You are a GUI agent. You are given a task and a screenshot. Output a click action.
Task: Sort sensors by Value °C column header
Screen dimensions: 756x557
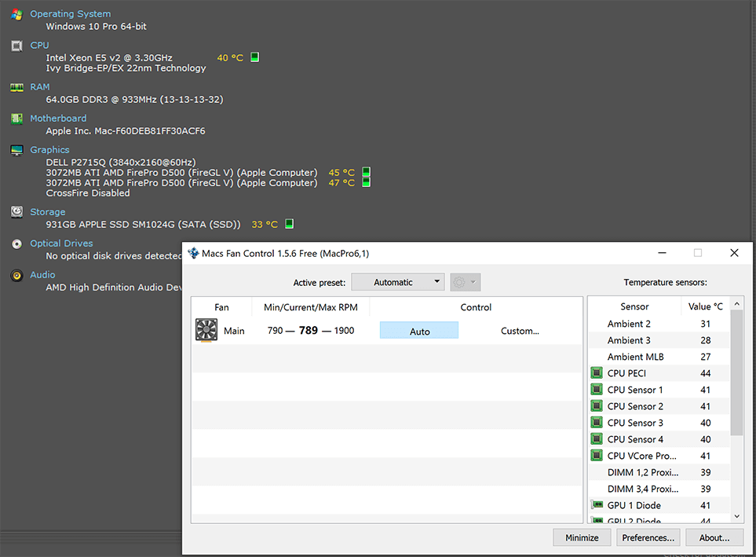[x=706, y=306]
